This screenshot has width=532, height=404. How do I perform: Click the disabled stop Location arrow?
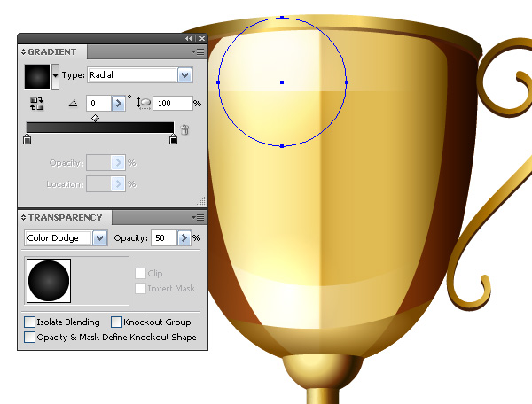pos(119,184)
